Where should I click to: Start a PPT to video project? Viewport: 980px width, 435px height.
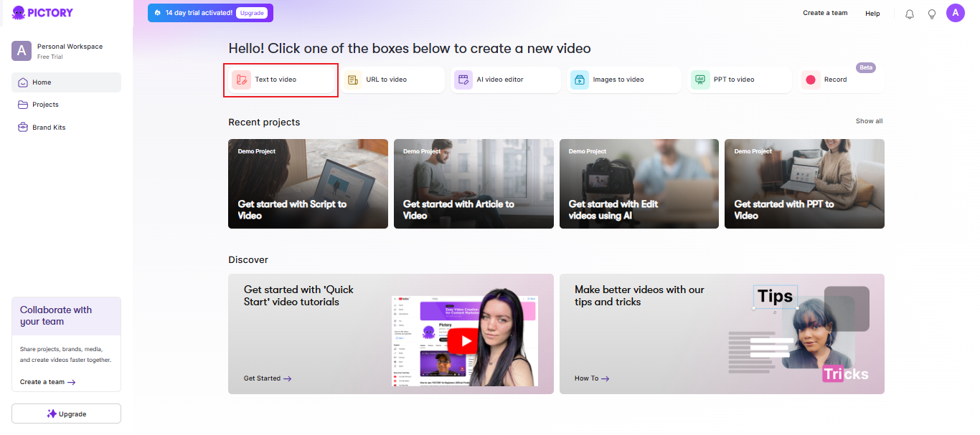click(x=740, y=80)
